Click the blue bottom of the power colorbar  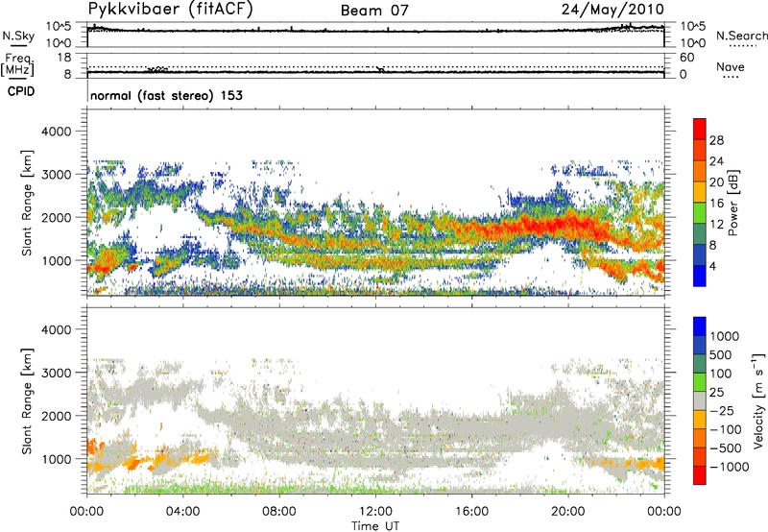700,276
